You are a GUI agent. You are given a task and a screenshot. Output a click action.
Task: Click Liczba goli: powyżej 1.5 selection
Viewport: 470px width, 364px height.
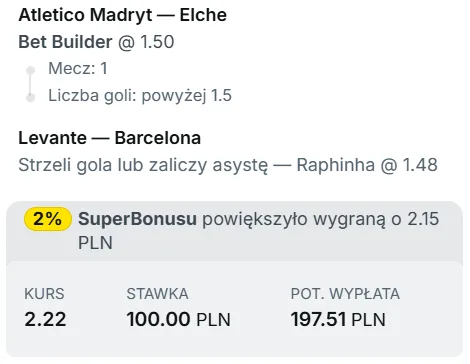point(140,96)
